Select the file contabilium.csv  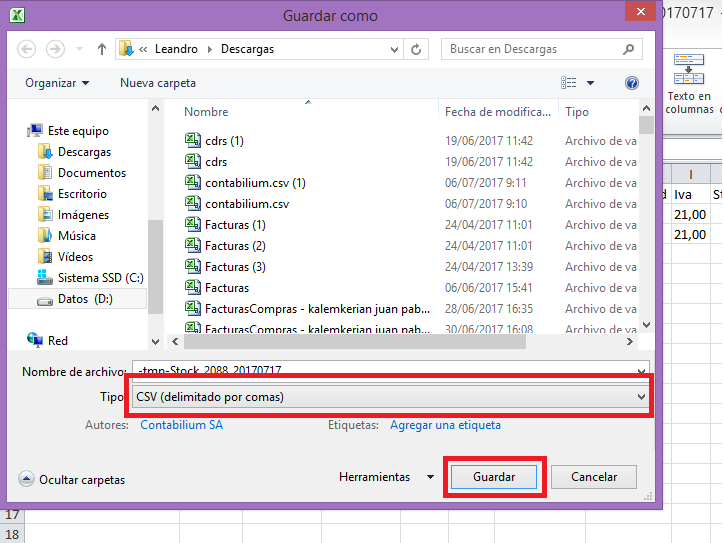coord(247,204)
